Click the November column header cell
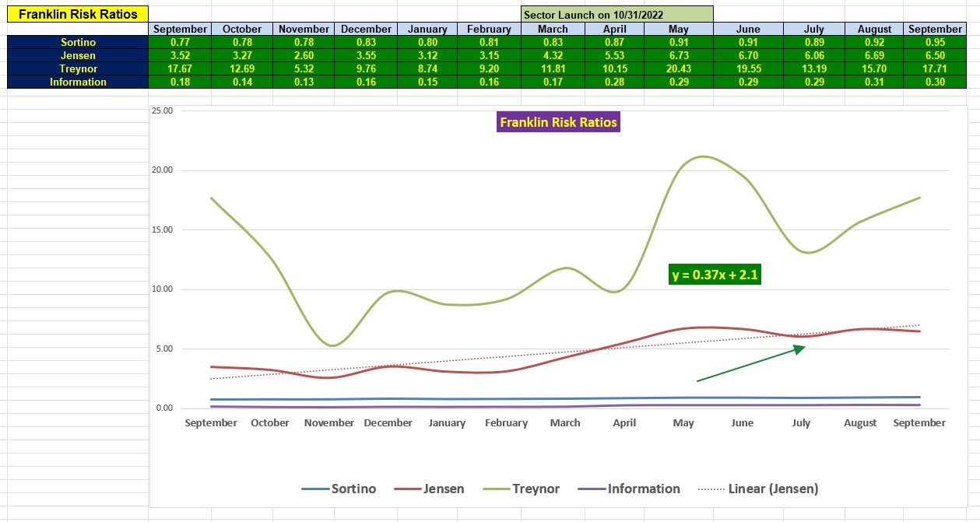Image resolution: width=980 pixels, height=522 pixels. click(x=304, y=29)
